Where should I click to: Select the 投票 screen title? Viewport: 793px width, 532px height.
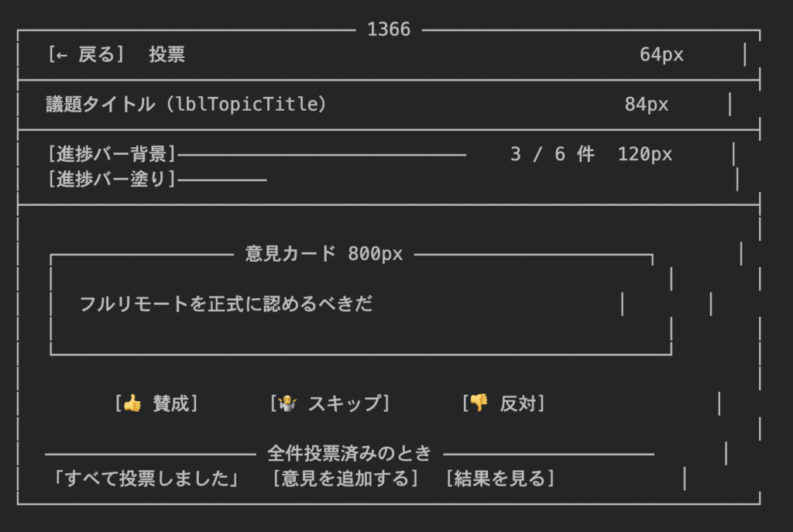tap(167, 55)
